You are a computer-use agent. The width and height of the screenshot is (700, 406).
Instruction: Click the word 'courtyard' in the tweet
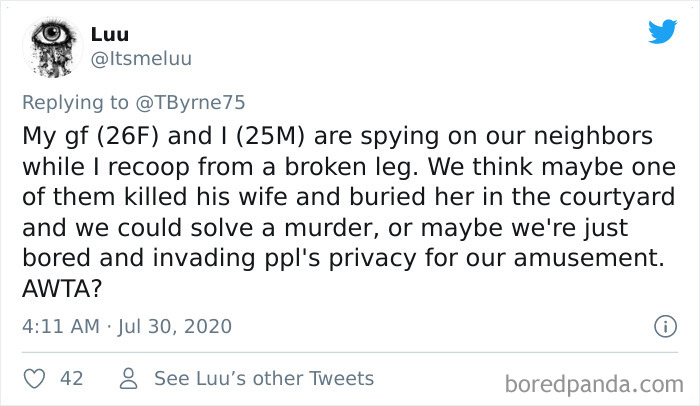tap(617, 197)
